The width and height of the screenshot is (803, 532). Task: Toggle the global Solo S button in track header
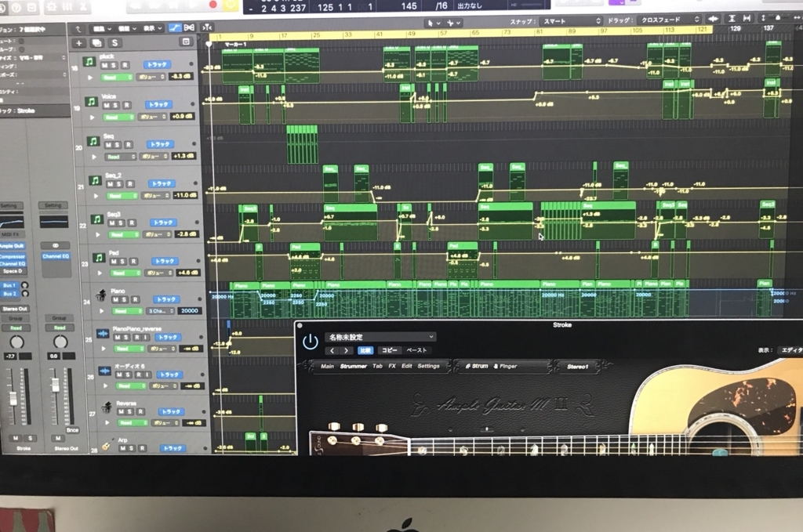point(114,43)
